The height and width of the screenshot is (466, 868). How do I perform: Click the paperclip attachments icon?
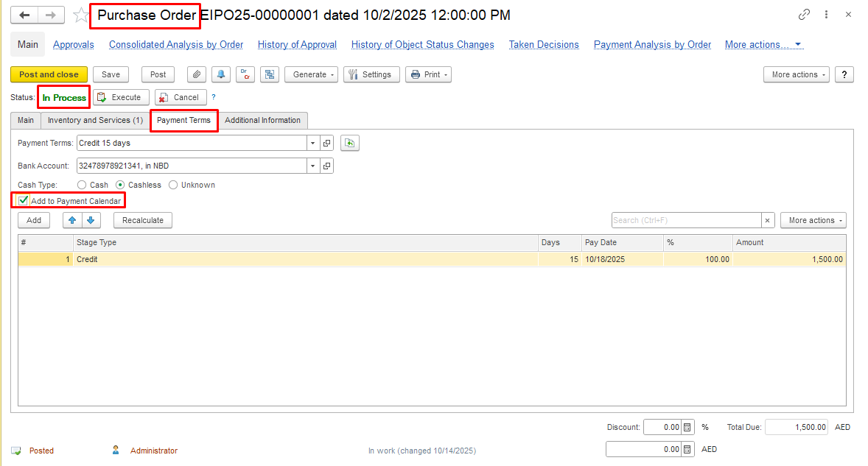197,74
